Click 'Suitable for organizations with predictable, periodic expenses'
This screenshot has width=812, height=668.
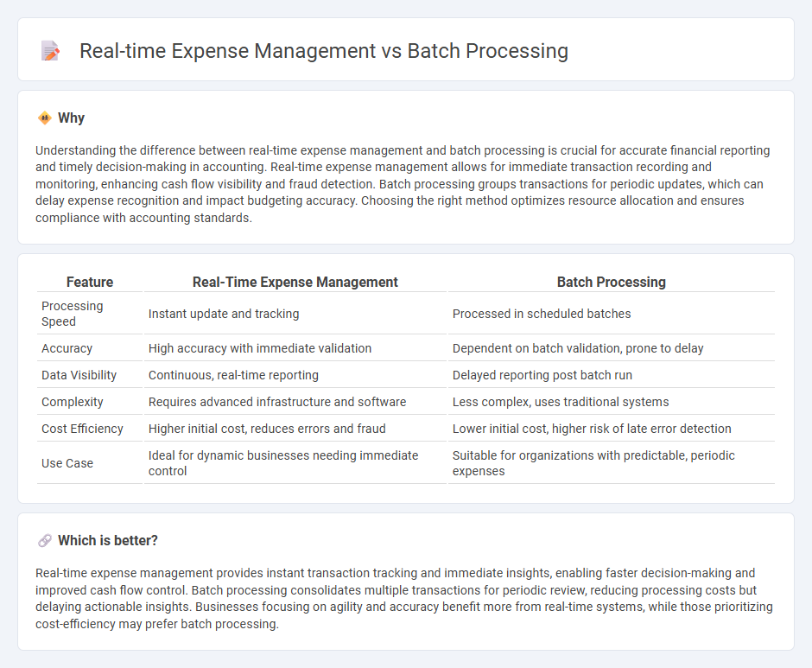coord(593,463)
